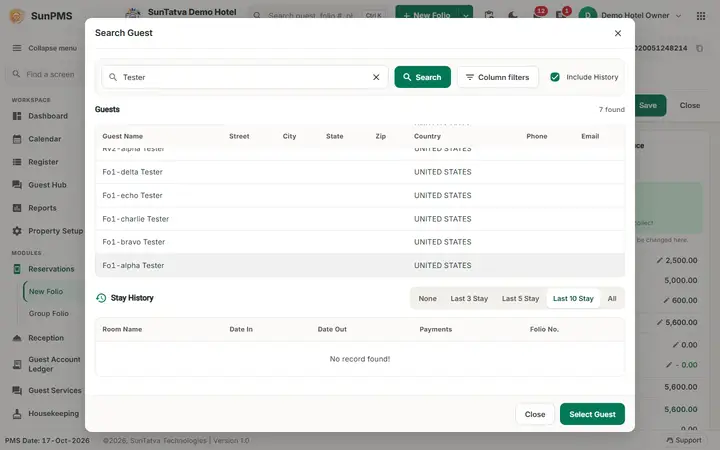Click the dialog's Close button
The height and width of the screenshot is (450, 720).
pos(535,414)
